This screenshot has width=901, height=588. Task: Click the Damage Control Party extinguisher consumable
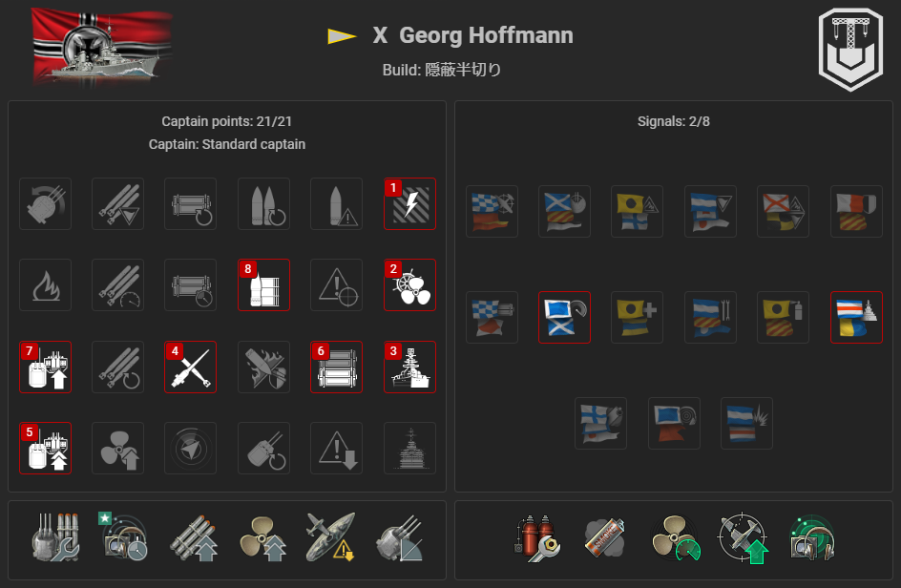536,538
